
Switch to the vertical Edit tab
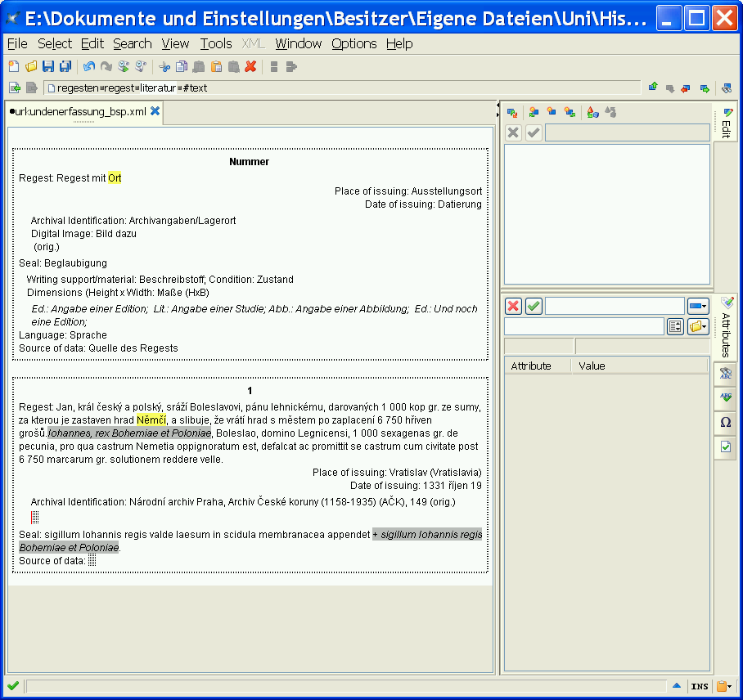pos(726,122)
